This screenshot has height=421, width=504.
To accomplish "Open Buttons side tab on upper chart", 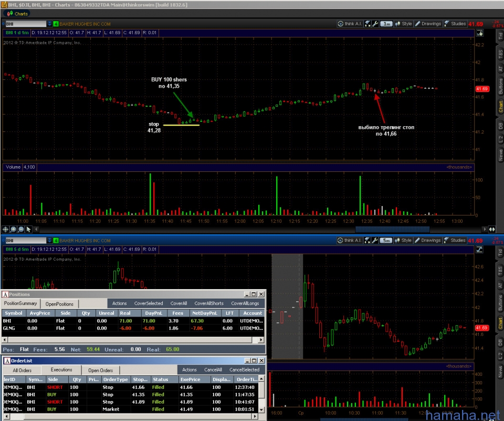I will click(x=500, y=86).
